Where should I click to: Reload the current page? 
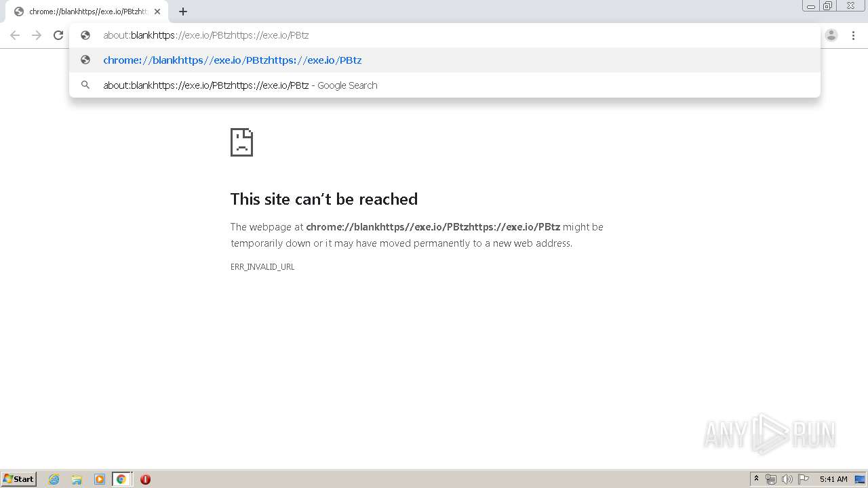click(58, 35)
